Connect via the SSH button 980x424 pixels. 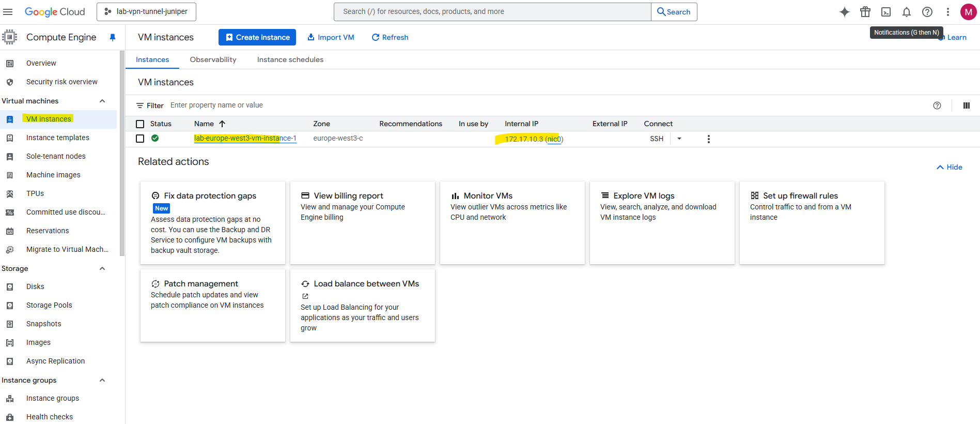[x=657, y=139]
